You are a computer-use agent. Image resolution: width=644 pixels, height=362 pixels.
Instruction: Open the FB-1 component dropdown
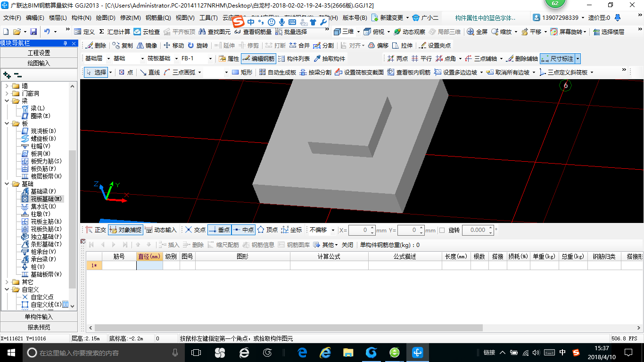210,59
